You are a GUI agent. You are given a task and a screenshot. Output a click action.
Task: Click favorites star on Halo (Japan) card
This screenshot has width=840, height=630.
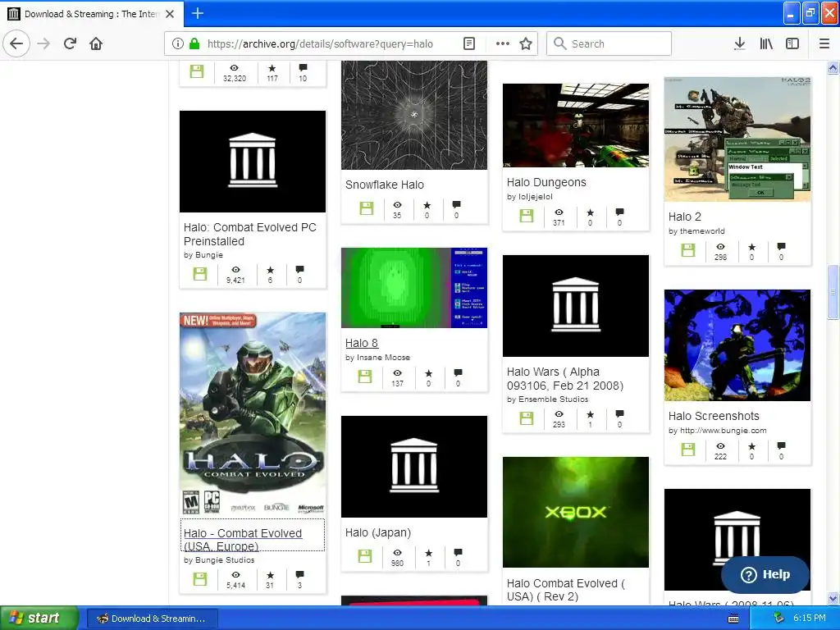tap(428, 552)
